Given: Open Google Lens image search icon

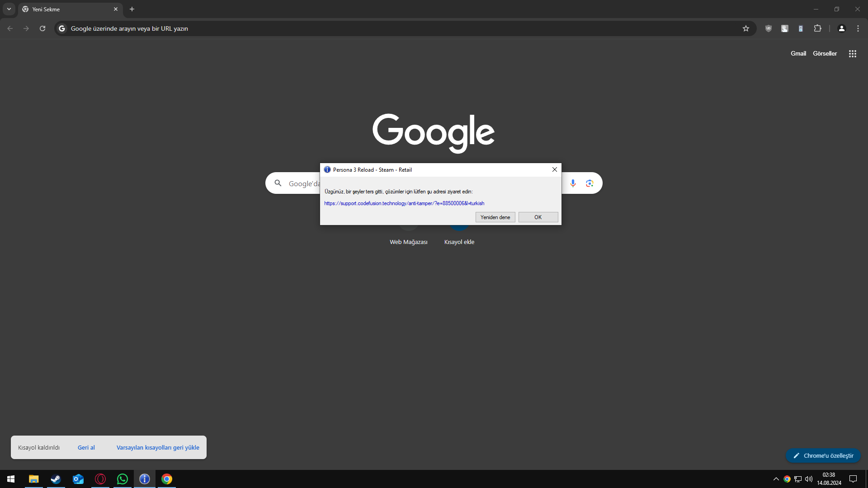Looking at the screenshot, I should click(x=590, y=183).
